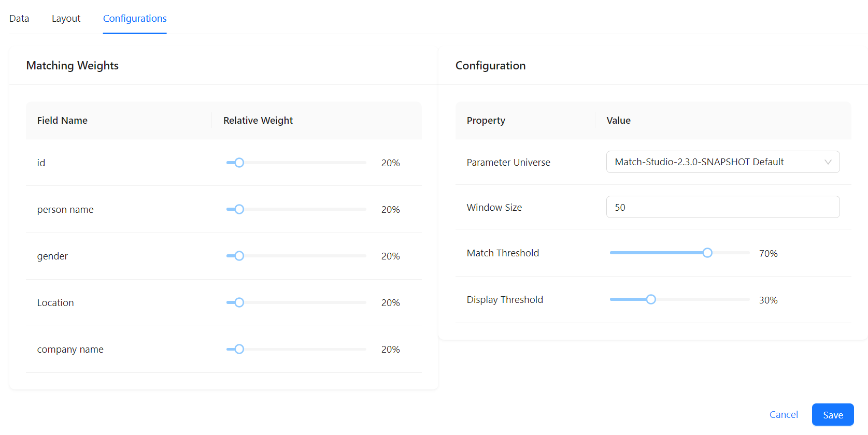868x435 pixels.
Task: Click the Display Threshold slider handle
Action: point(651,299)
